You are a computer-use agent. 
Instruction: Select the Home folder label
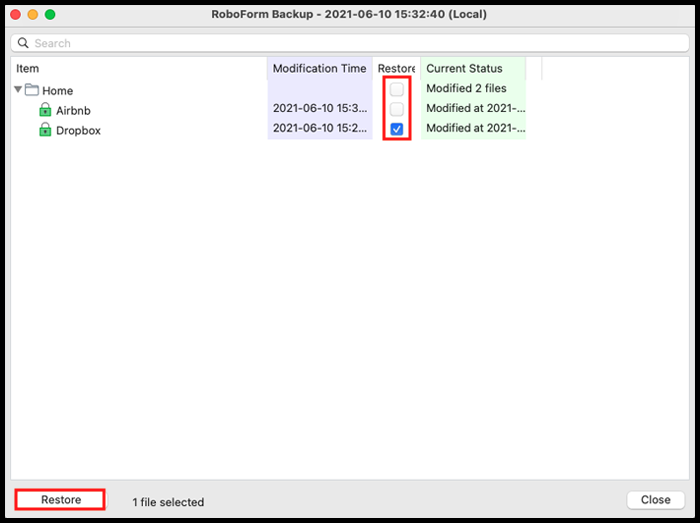(58, 91)
